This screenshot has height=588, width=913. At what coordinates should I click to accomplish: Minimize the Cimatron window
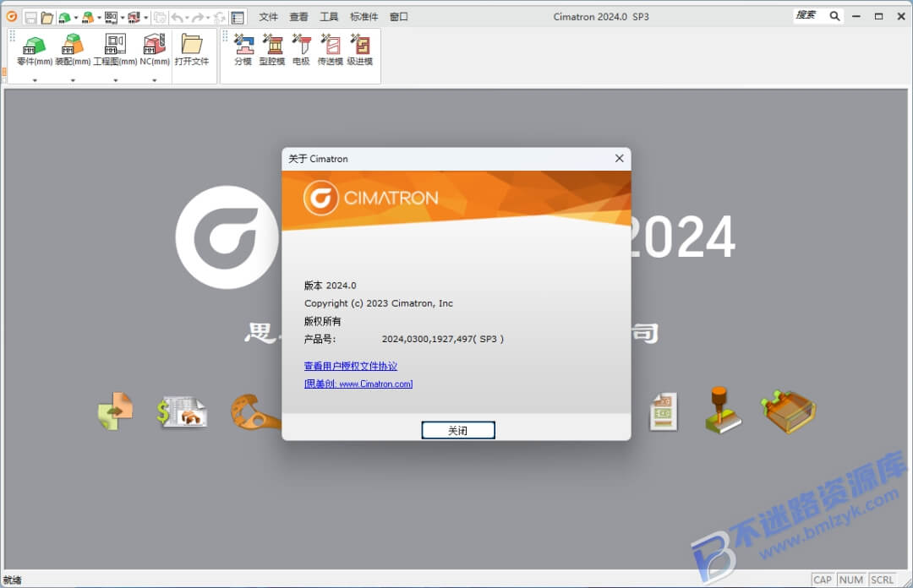point(856,16)
